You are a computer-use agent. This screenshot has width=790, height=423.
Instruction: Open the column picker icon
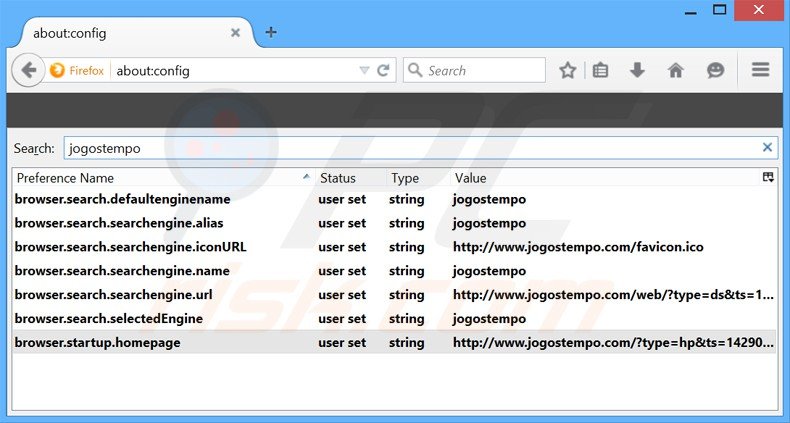(x=768, y=177)
